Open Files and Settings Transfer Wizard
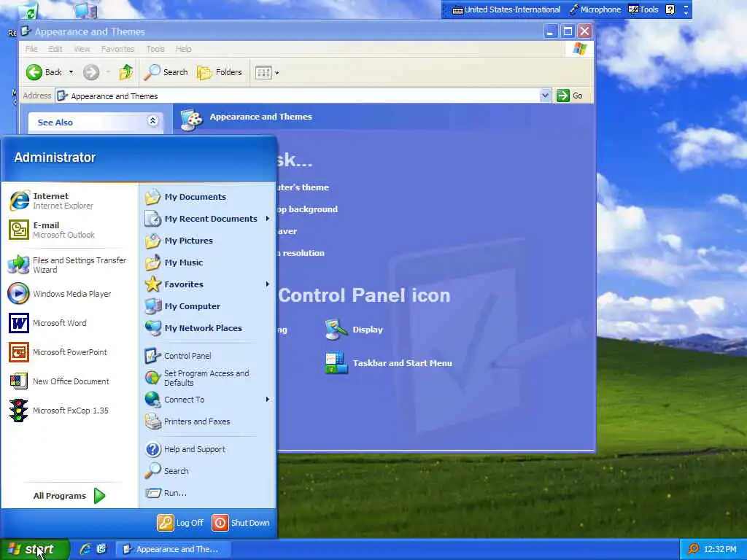 point(69,265)
